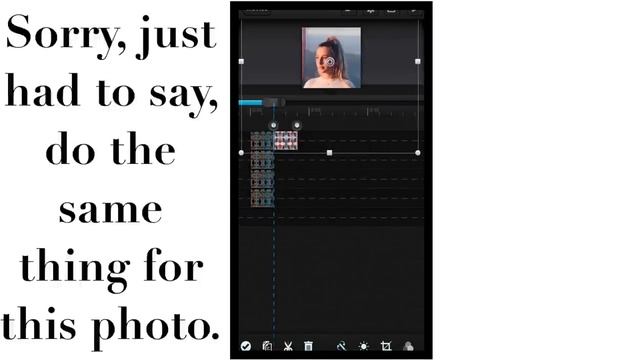Tap the checkmark done icon
Viewport: 640px width, 360px height.
coord(246,346)
